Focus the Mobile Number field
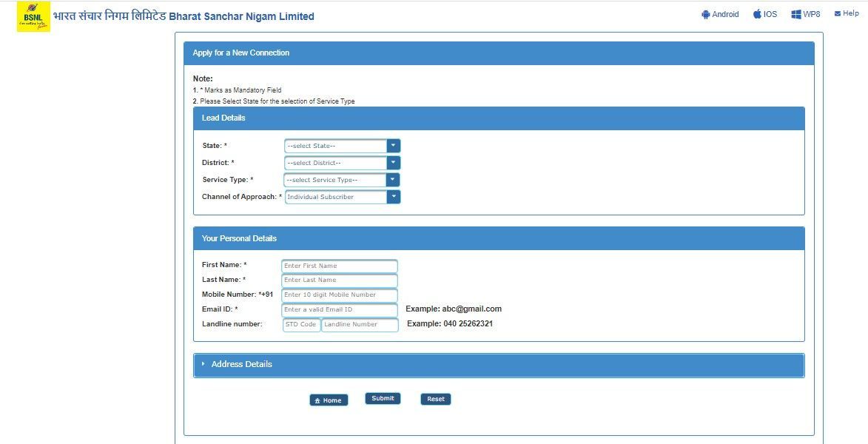The height and width of the screenshot is (444, 868). click(339, 295)
